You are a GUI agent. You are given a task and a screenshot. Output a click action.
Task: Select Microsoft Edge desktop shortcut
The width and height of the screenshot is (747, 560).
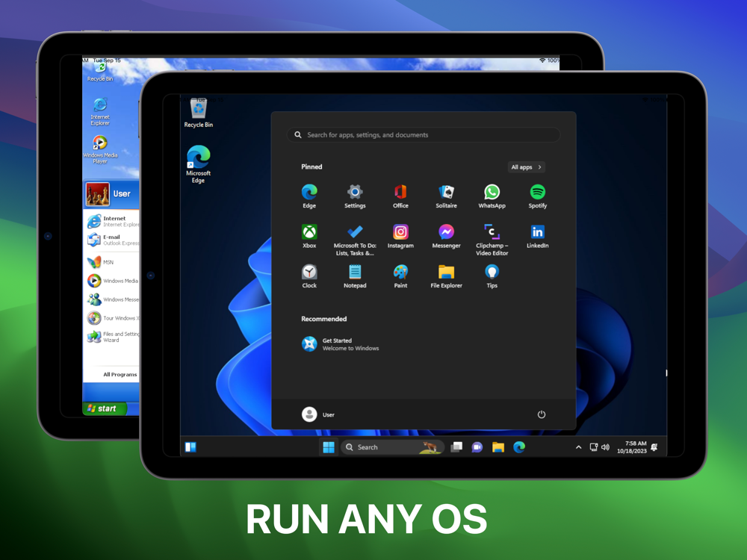[198, 164]
